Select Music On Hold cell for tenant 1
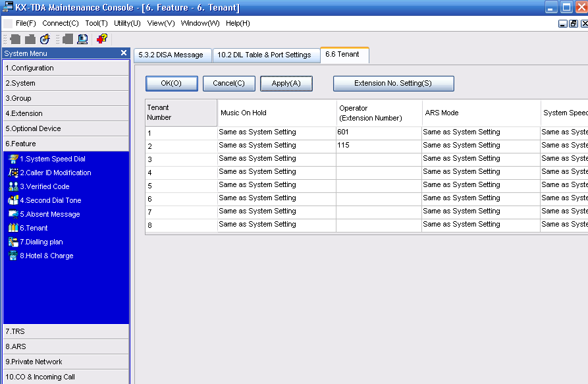This screenshot has width=588, height=384. [x=277, y=132]
